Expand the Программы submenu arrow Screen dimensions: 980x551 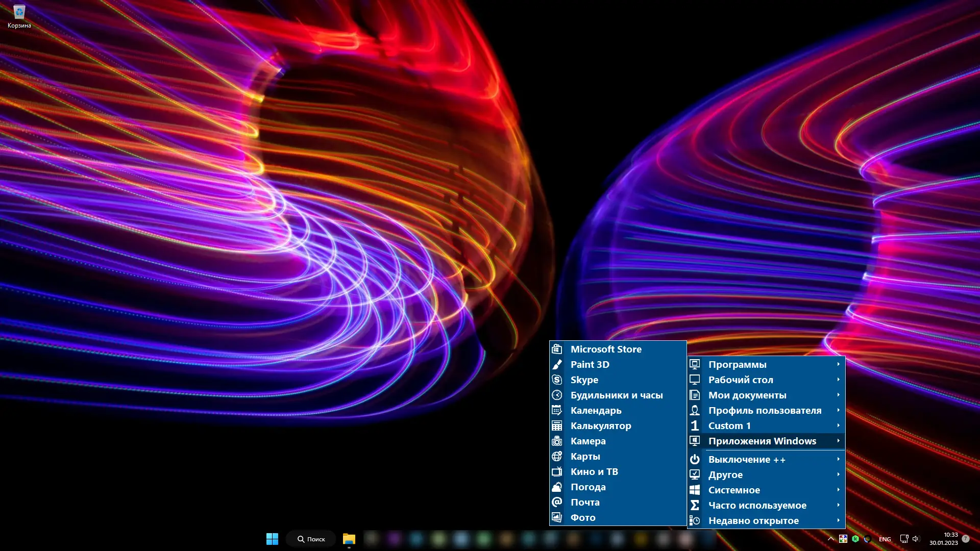pyautogui.click(x=838, y=364)
